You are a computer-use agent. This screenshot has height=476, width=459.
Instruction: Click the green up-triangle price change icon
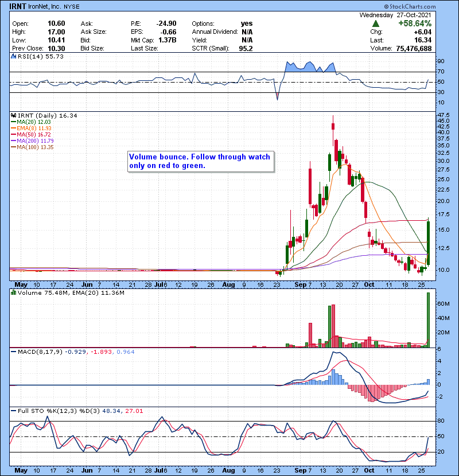tap(375, 24)
